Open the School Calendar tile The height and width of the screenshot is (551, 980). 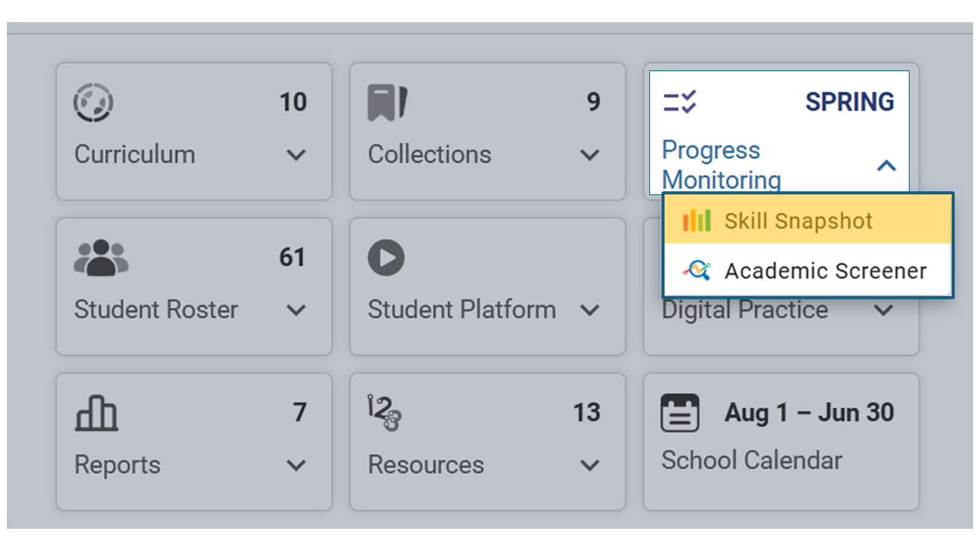(781, 442)
